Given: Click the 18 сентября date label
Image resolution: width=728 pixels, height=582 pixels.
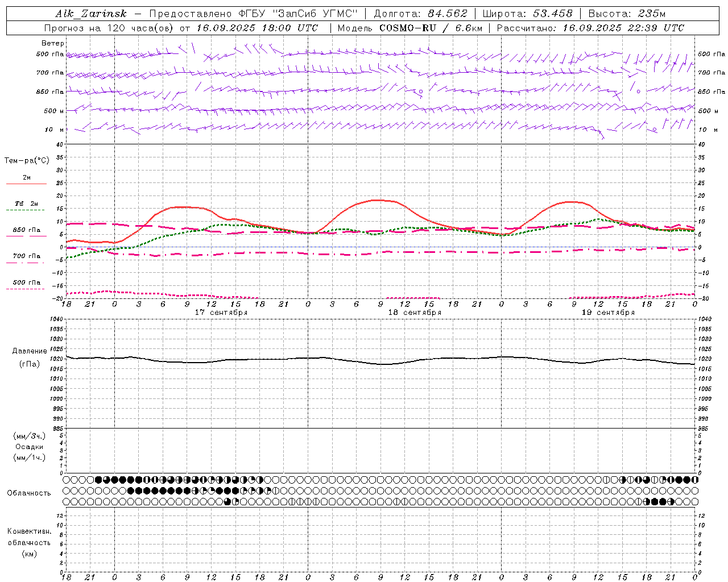Looking at the screenshot, I should (x=415, y=313).
